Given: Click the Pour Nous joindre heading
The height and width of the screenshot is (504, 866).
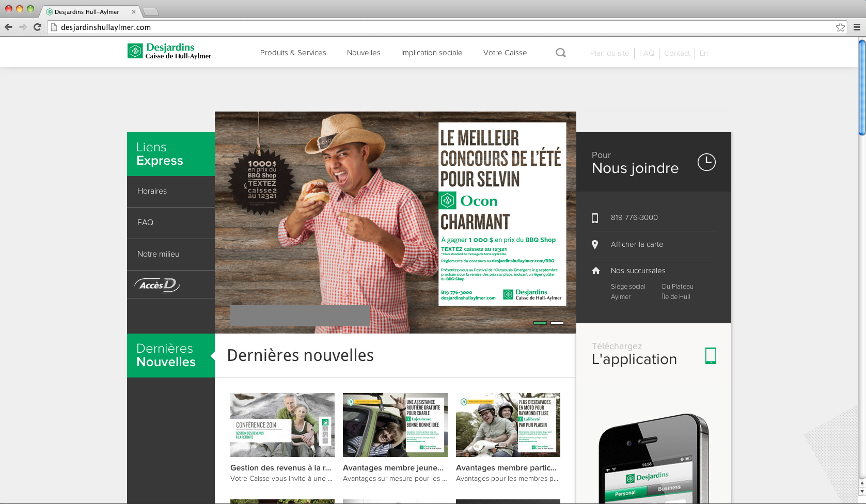Looking at the screenshot, I should click(635, 163).
